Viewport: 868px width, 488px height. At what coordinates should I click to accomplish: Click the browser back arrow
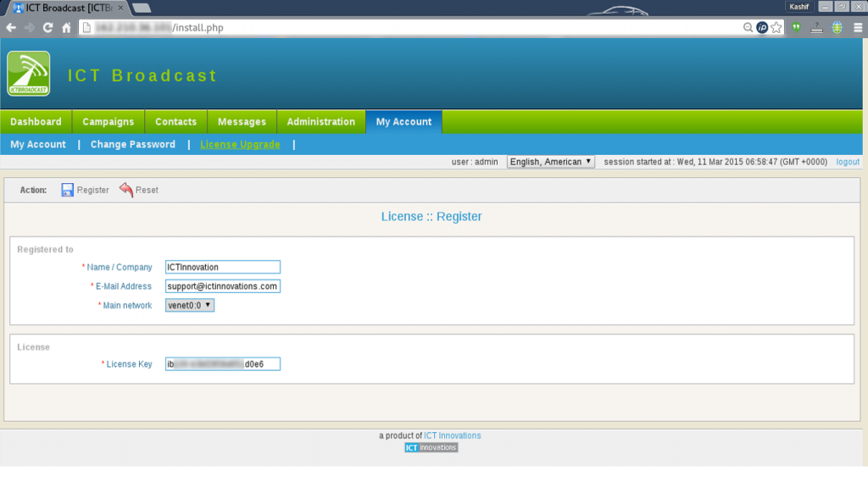click(11, 28)
